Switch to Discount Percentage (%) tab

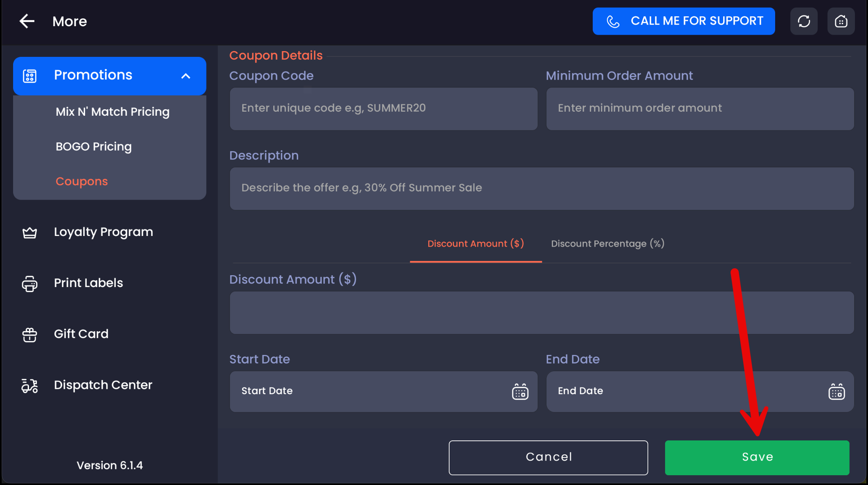pyautogui.click(x=607, y=244)
